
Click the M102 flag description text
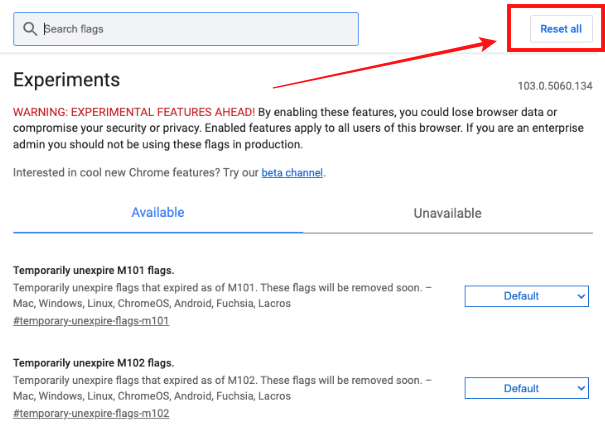coord(223,388)
